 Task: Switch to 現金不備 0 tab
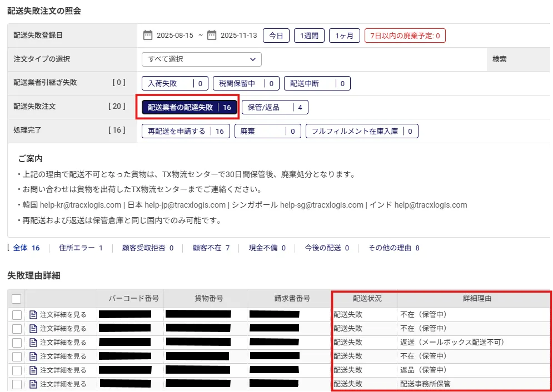(x=267, y=248)
